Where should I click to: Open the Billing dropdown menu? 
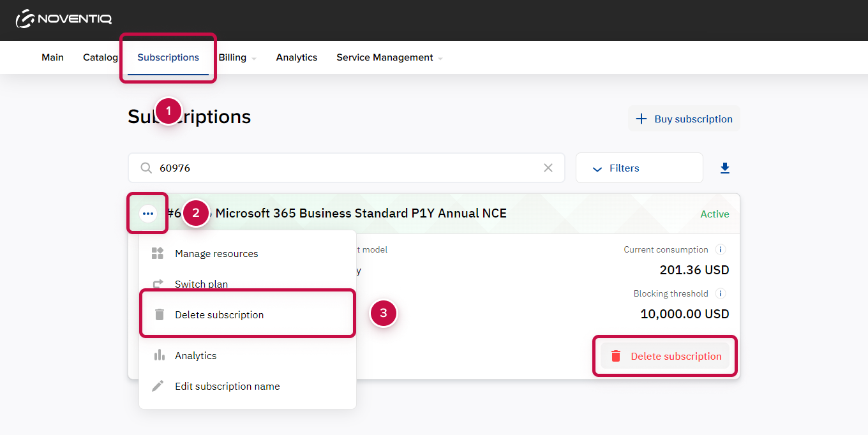(x=237, y=57)
